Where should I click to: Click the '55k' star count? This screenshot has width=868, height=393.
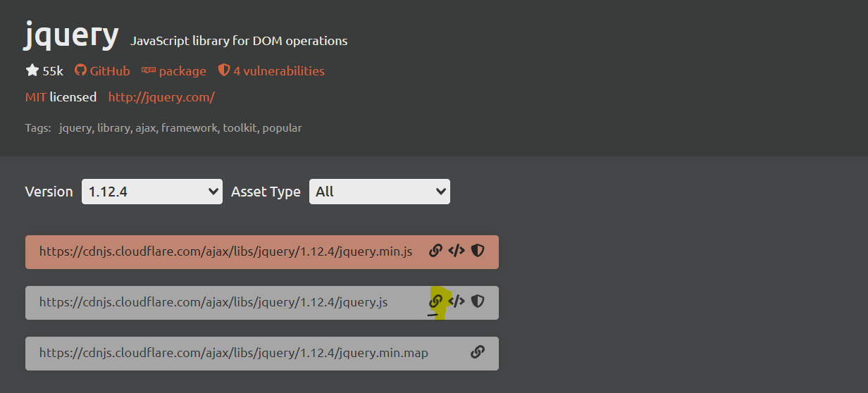pos(53,71)
